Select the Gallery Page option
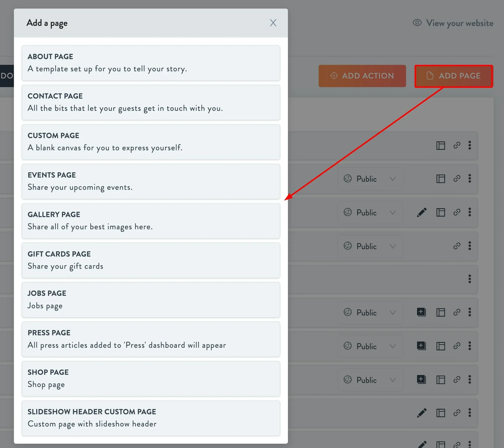 [x=151, y=221]
